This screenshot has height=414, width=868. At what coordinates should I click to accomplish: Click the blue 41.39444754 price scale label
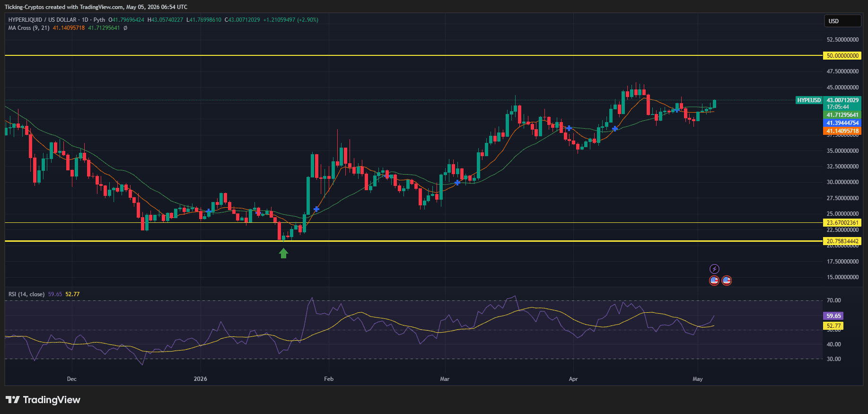tap(842, 123)
